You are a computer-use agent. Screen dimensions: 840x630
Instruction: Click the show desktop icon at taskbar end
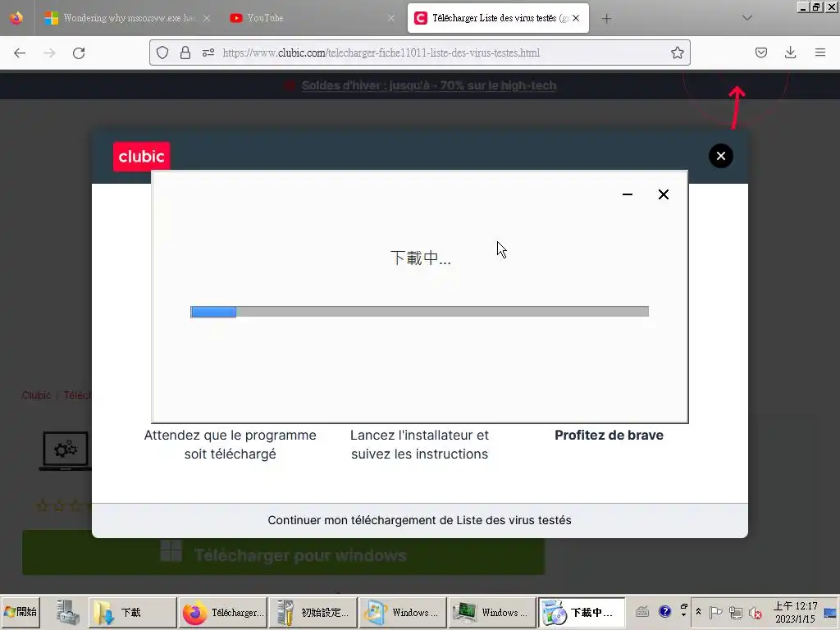coord(830,612)
